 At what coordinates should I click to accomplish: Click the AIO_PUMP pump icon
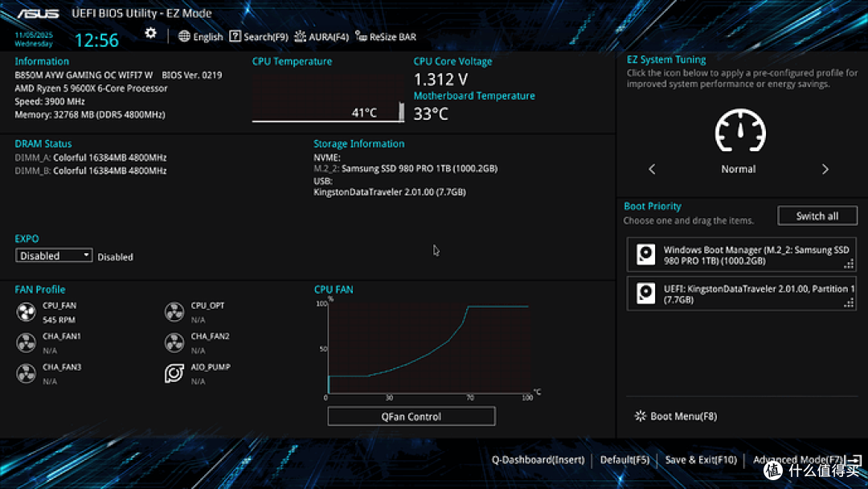(x=174, y=373)
